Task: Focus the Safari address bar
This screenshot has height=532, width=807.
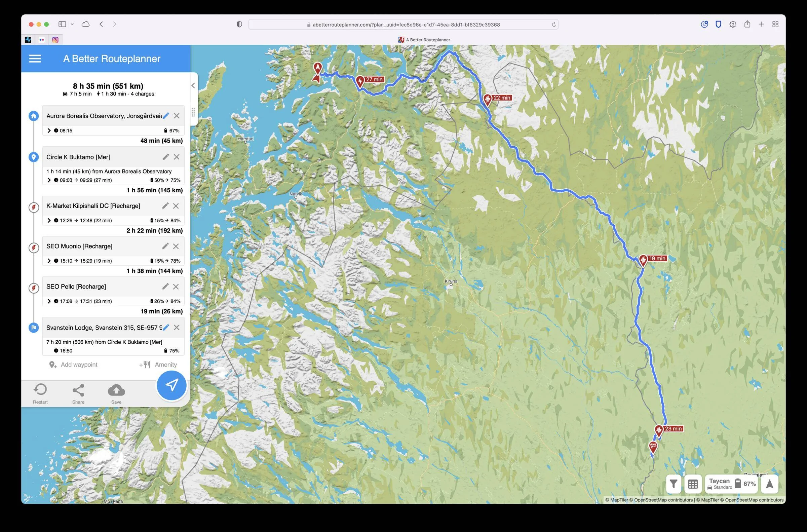Action: point(403,25)
